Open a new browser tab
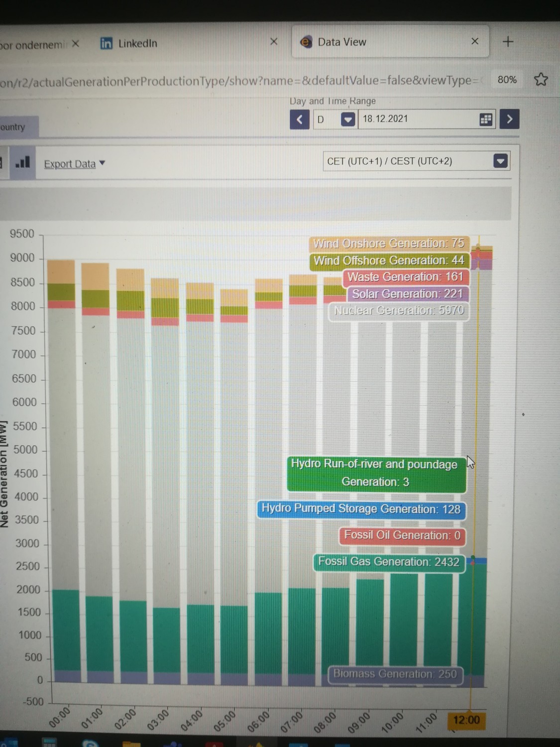 click(x=508, y=42)
